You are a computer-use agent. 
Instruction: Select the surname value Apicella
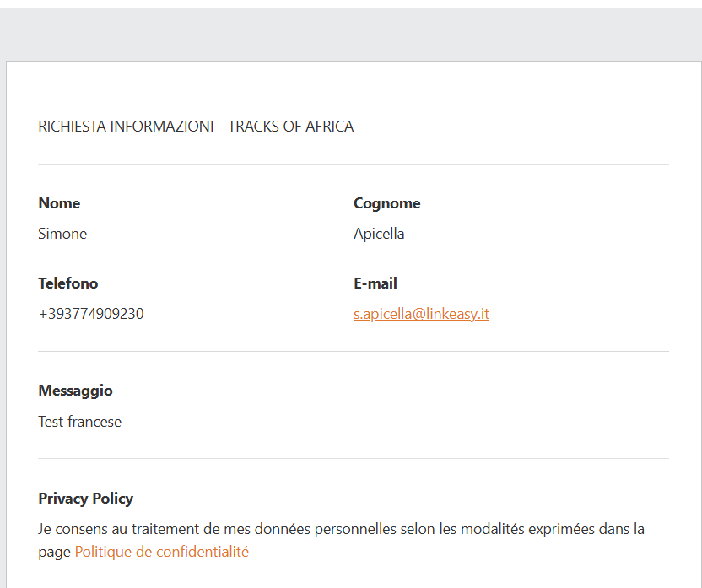[x=379, y=234]
